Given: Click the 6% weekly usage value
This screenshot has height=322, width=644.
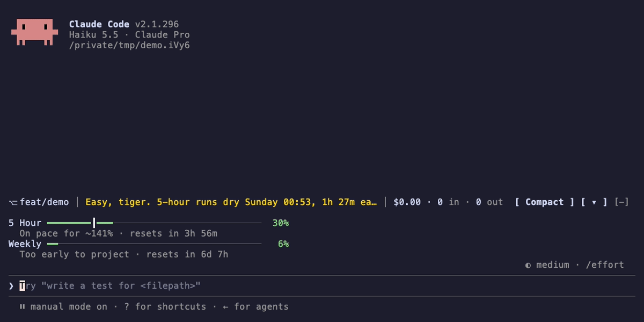Looking at the screenshot, I should (x=283, y=244).
